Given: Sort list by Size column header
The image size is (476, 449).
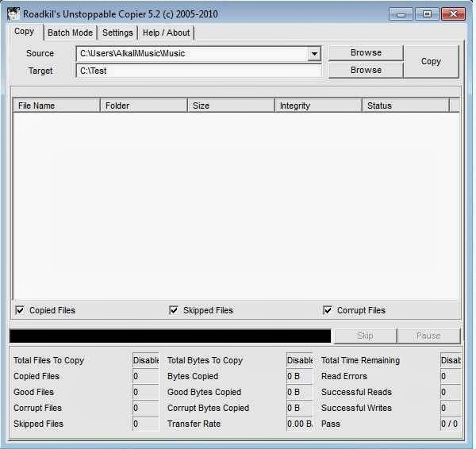Looking at the screenshot, I should coord(232,106).
